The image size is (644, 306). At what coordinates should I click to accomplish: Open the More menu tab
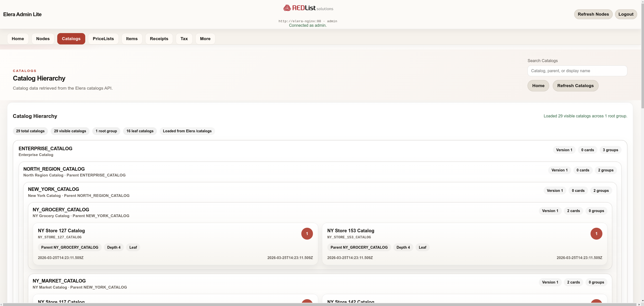[205, 39]
